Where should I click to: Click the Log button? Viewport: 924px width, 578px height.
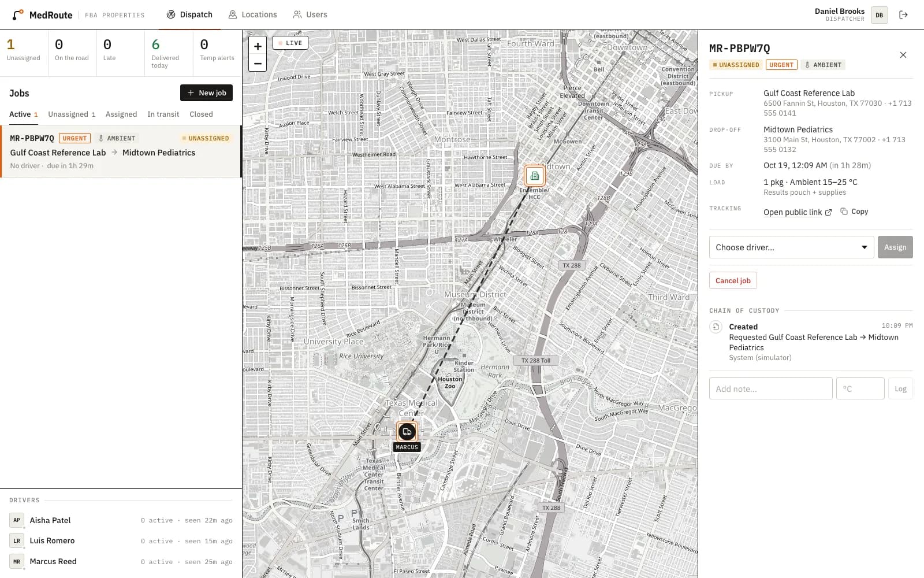(x=900, y=389)
